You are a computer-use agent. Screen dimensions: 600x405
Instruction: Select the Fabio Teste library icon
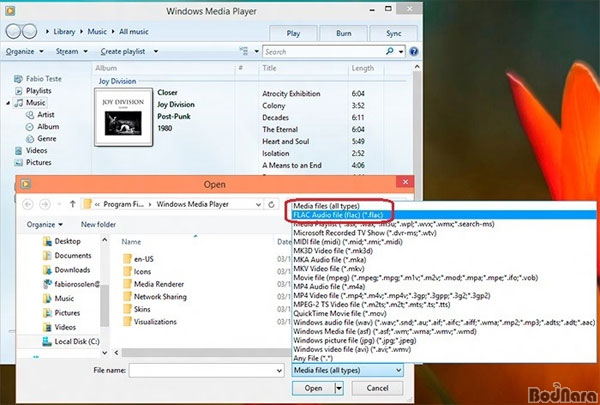[x=18, y=79]
